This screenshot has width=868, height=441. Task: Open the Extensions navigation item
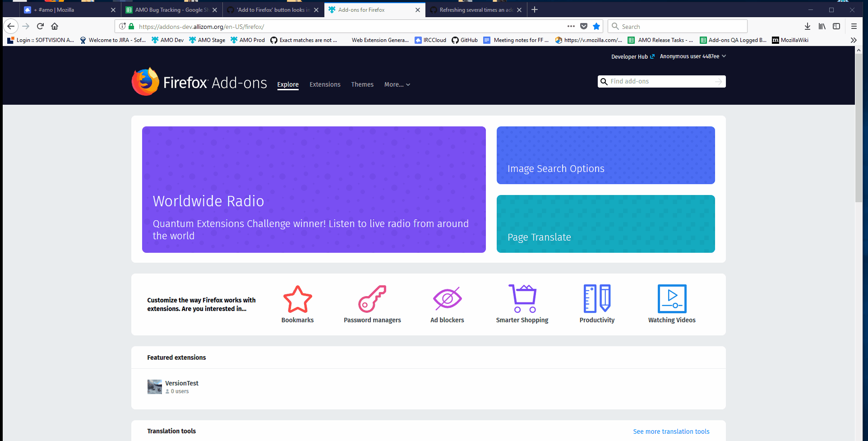pyautogui.click(x=325, y=84)
